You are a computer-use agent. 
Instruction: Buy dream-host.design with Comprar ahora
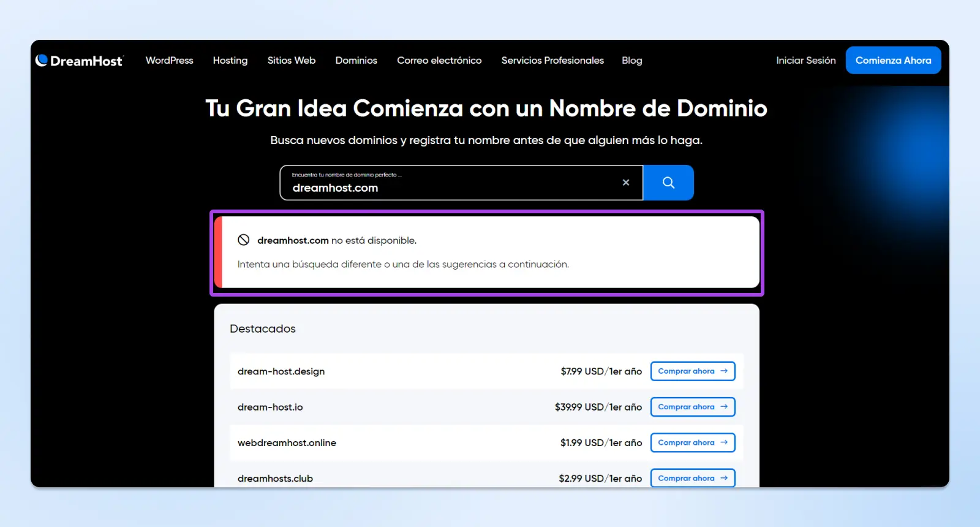pos(692,371)
